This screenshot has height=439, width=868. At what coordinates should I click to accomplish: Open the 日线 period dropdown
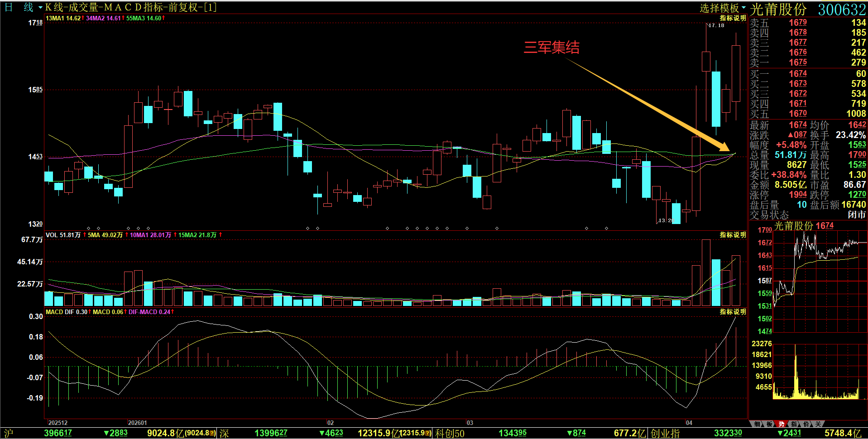[24, 7]
